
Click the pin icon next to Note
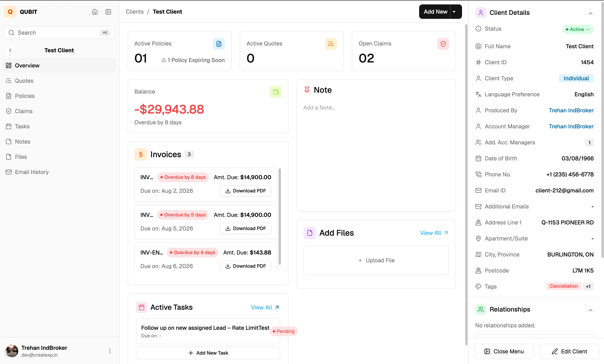coord(307,90)
